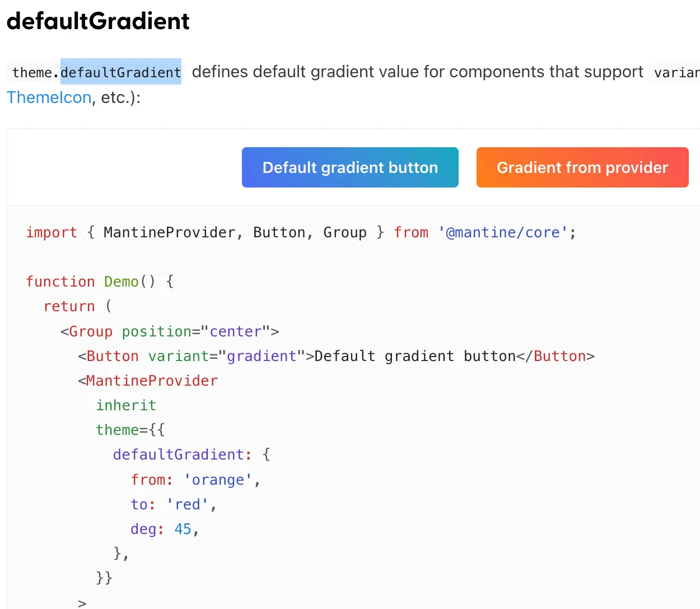Open the ThemeIcon link

49,97
